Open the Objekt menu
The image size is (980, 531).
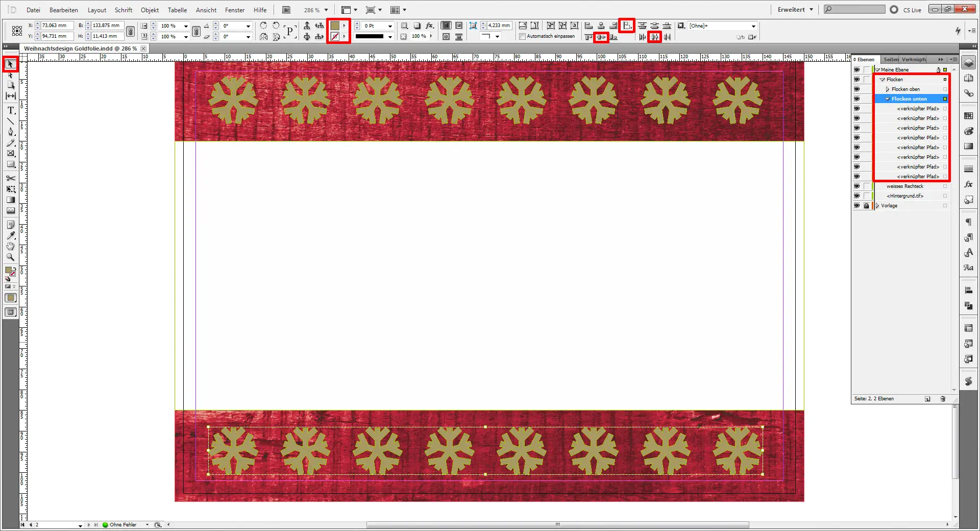[149, 10]
